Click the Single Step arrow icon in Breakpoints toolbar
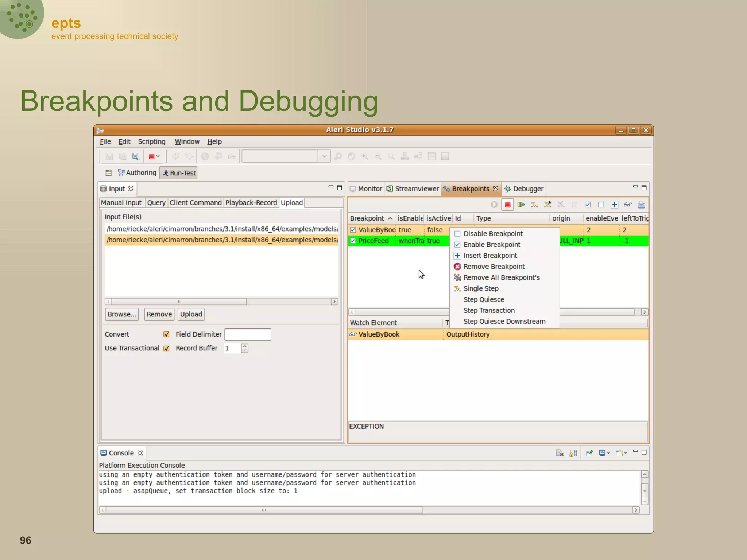 (534, 205)
